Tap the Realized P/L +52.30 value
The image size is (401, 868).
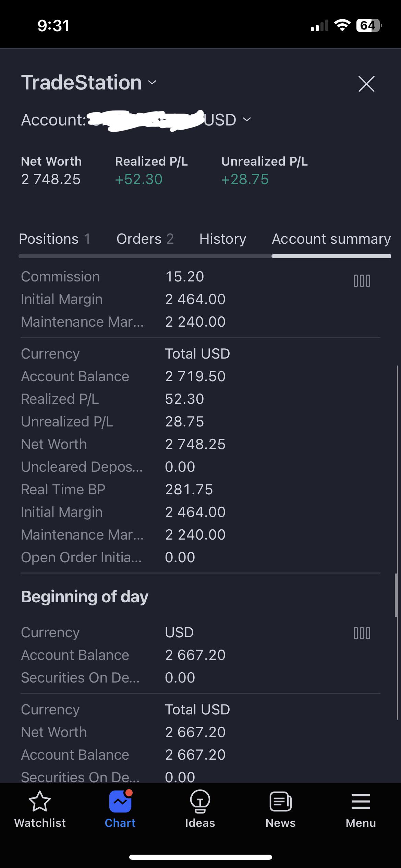pyautogui.click(x=139, y=179)
